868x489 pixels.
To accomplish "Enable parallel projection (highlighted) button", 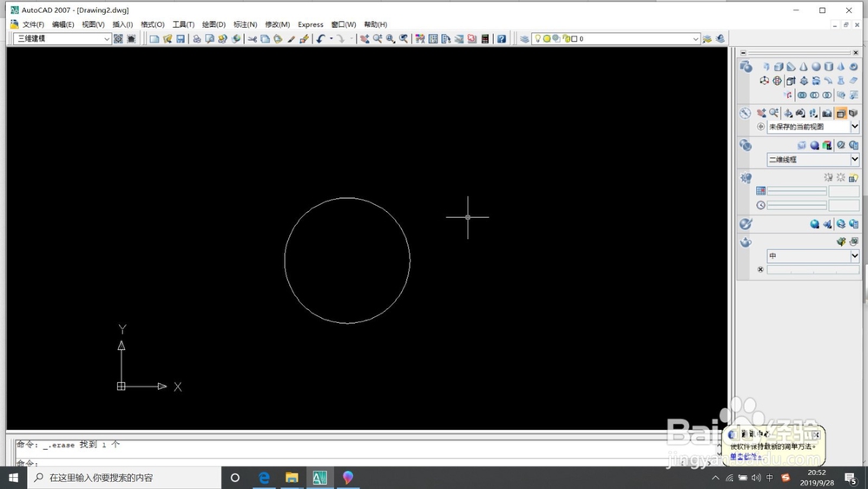I will pos(841,113).
